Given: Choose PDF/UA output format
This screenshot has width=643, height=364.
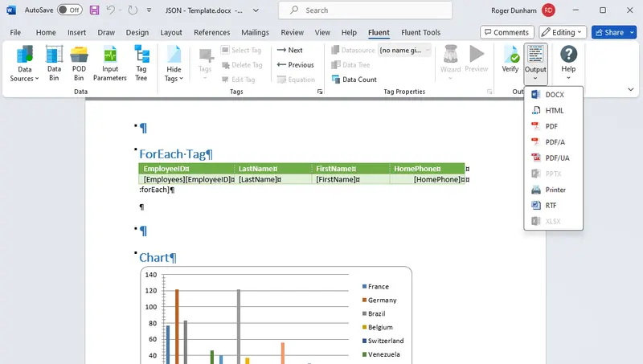Looking at the screenshot, I should pyautogui.click(x=553, y=157).
